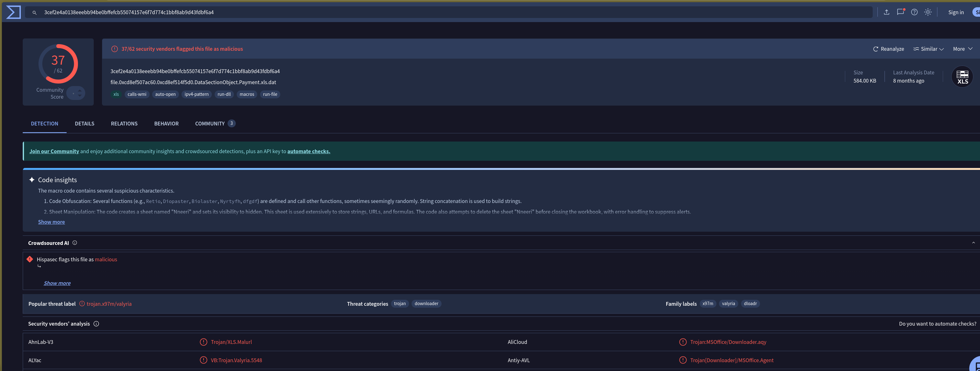Click the search magnifier icon

point(34,13)
